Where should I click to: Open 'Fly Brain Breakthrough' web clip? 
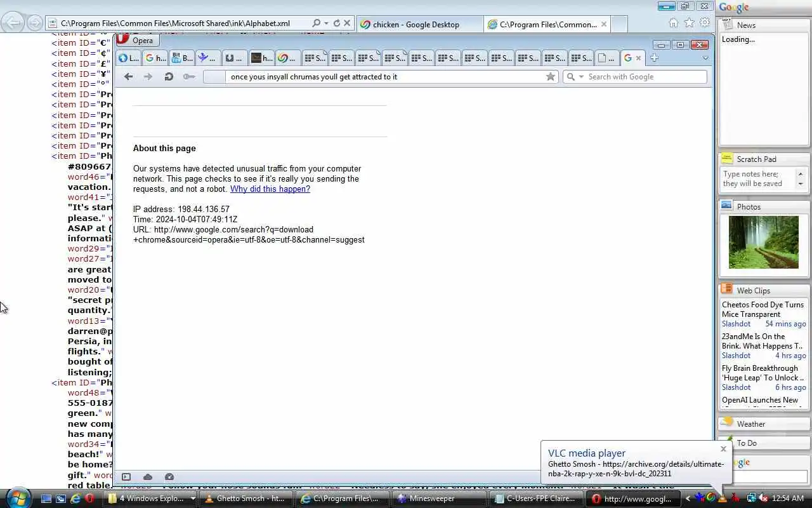[x=762, y=373]
